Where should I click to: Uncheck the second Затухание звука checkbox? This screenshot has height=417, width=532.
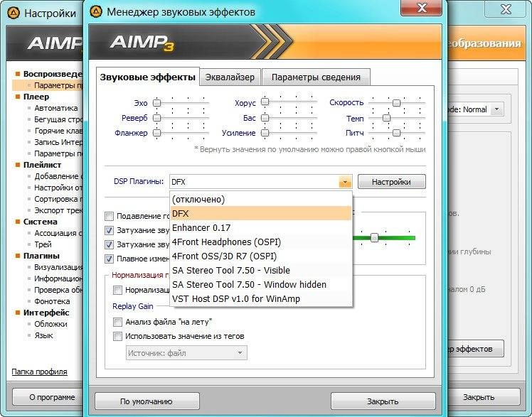109,244
